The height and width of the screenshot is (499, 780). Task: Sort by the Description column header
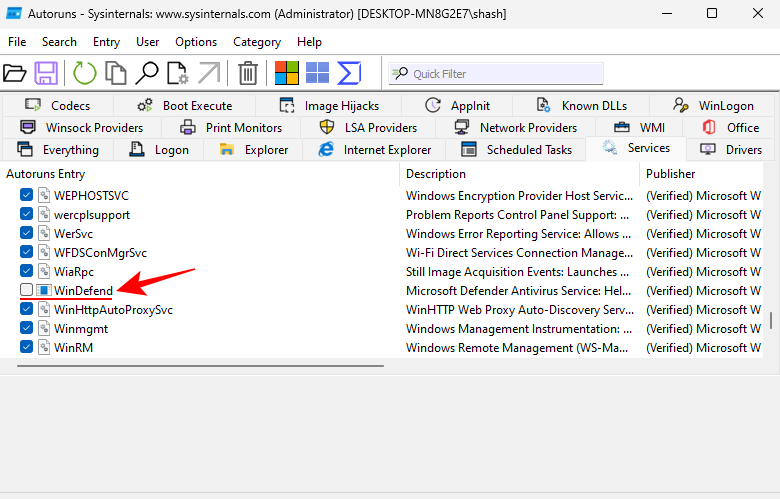429,174
